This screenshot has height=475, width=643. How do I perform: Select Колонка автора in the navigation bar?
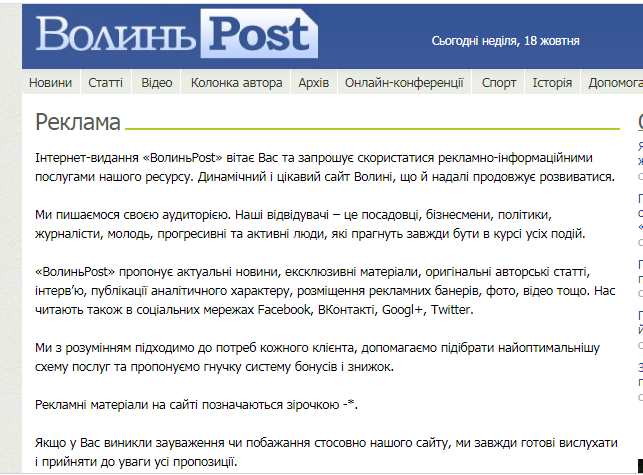(x=236, y=83)
